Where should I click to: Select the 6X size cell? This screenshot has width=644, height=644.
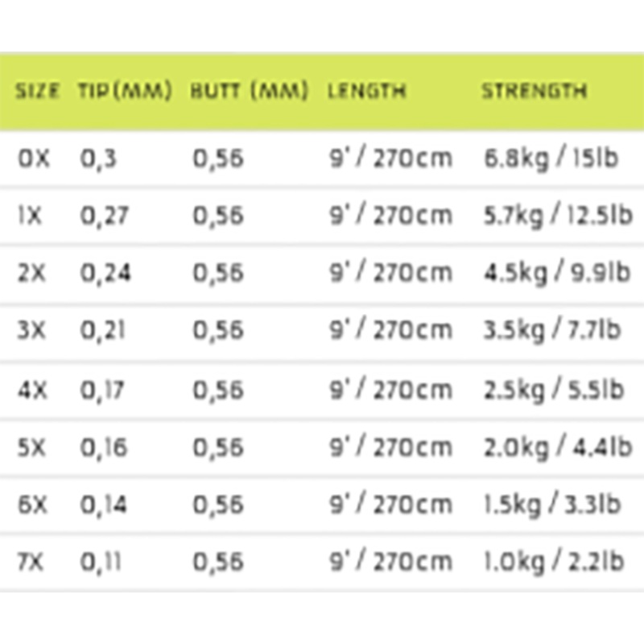33,505
